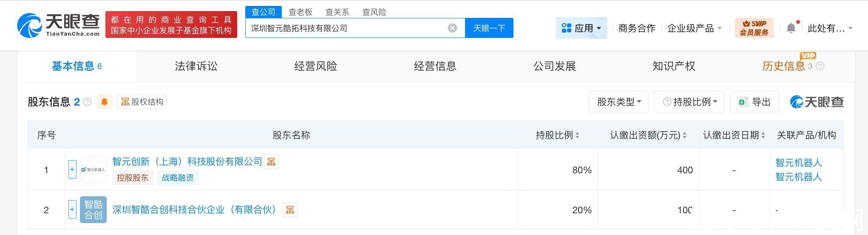Switch to the 法律诉讼 tab
Image resolution: width=868 pixels, height=235 pixels.
point(196,66)
